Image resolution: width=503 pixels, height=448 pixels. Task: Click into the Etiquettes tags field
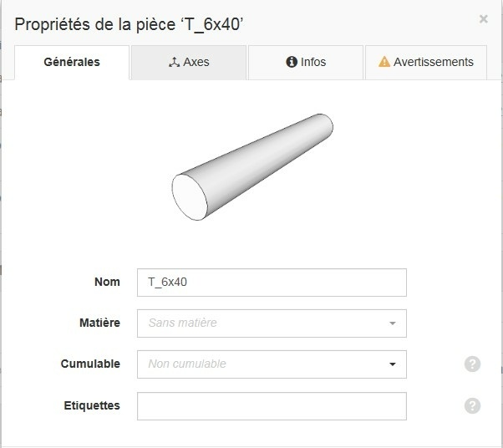point(272,406)
